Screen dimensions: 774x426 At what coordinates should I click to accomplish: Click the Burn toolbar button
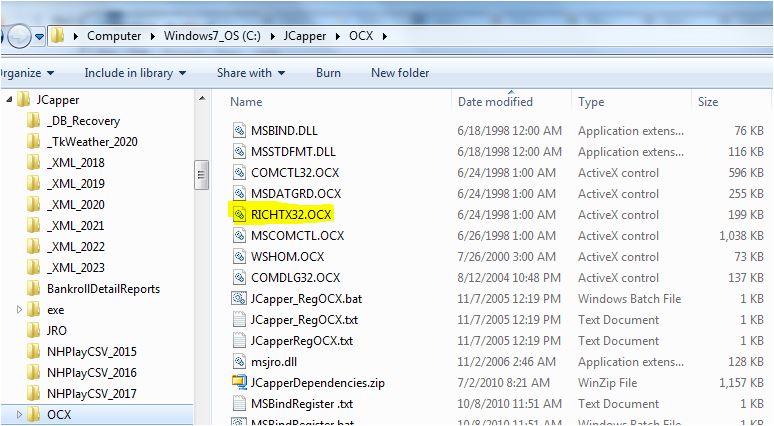click(328, 73)
